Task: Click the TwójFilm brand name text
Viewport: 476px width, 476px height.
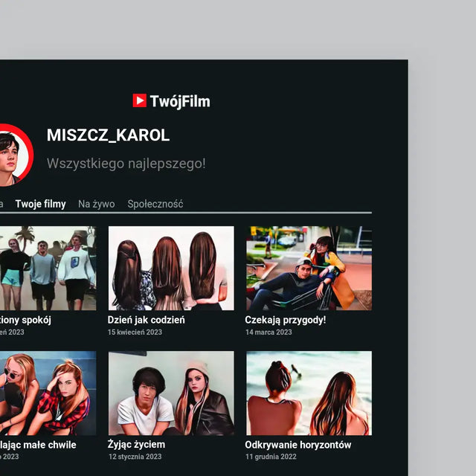Action: (179, 101)
